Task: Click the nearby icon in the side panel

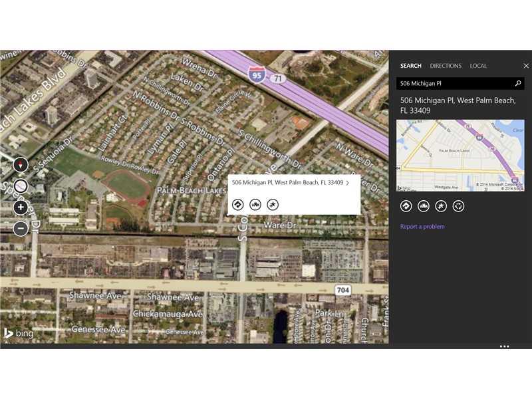Action: click(423, 206)
